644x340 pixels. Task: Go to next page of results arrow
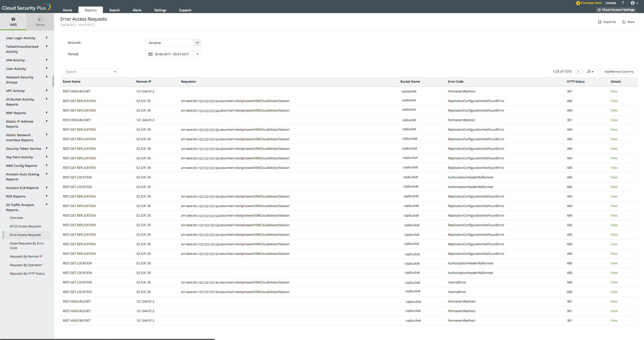pos(578,72)
